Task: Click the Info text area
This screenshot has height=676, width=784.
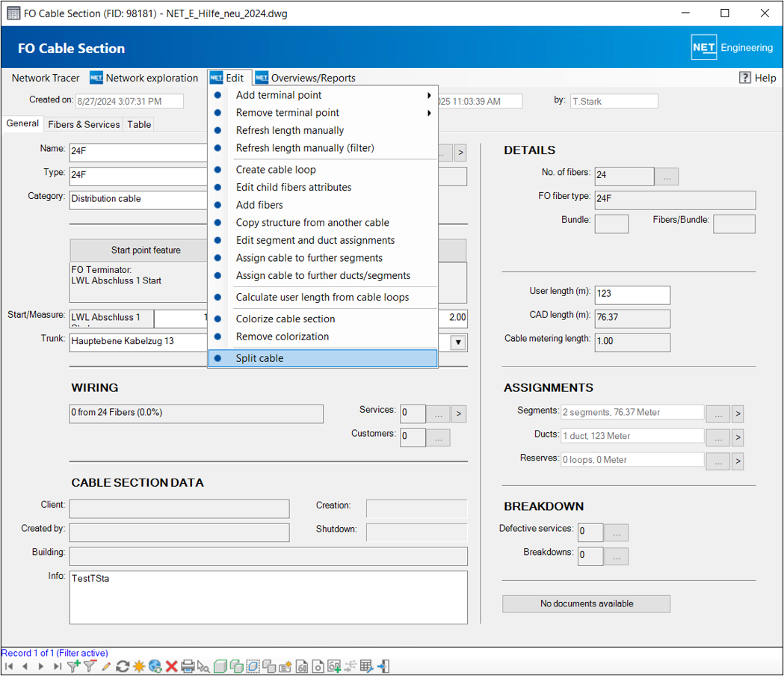Action: tap(268, 597)
